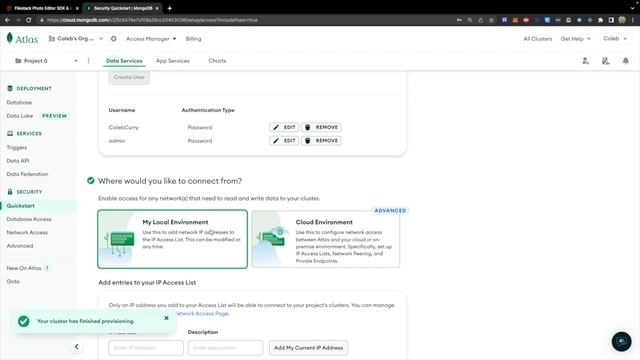
Task: Reload the browser page
Action: click(29, 20)
